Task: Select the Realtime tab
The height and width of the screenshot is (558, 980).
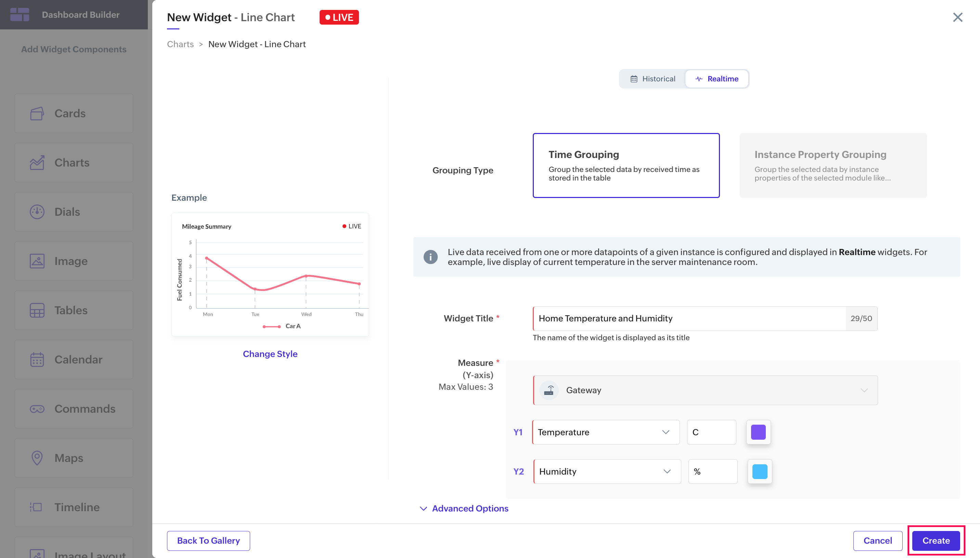Action: point(716,79)
